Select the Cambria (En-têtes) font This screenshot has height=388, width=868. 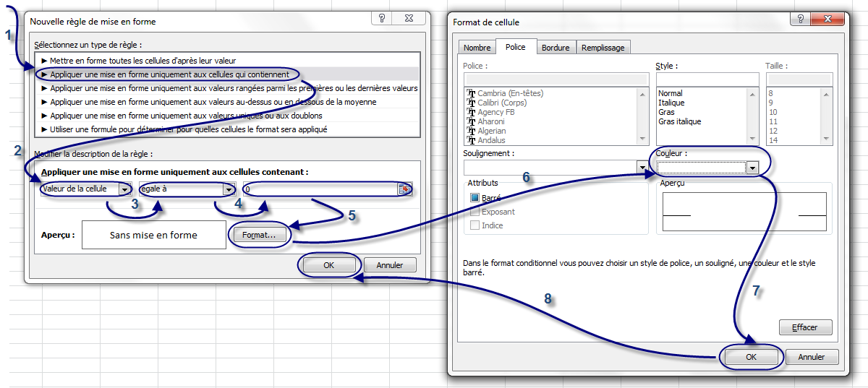coord(509,93)
